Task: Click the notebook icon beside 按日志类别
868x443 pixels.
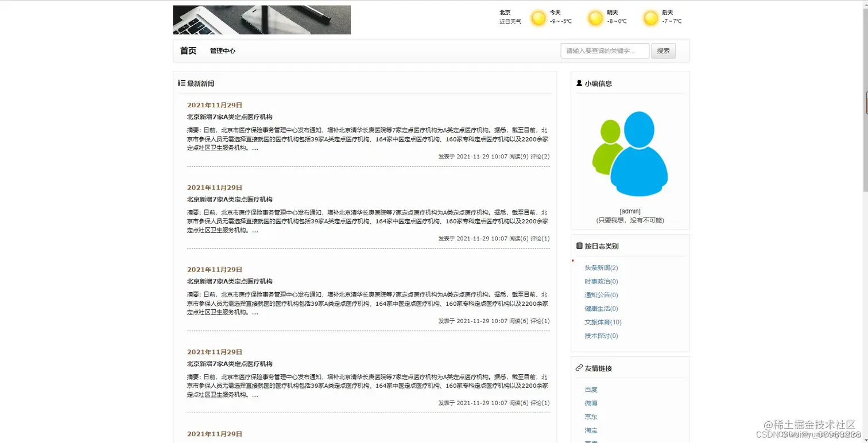Action: 579,246
